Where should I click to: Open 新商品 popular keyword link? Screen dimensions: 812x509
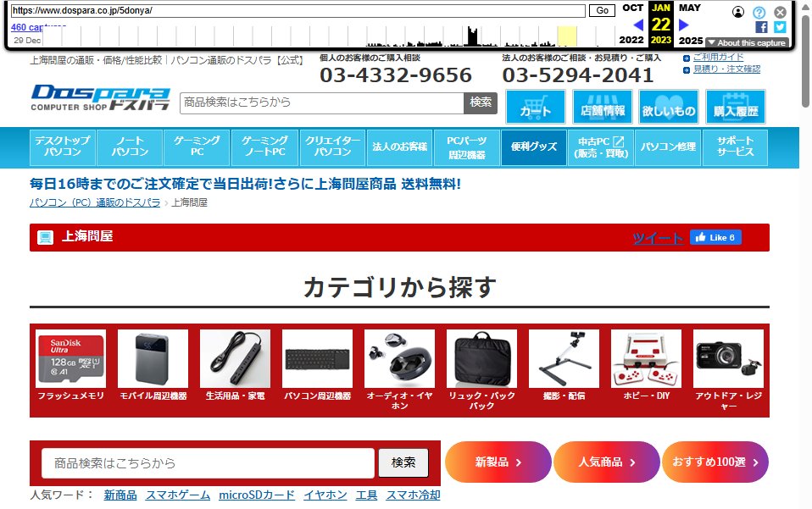click(x=120, y=495)
